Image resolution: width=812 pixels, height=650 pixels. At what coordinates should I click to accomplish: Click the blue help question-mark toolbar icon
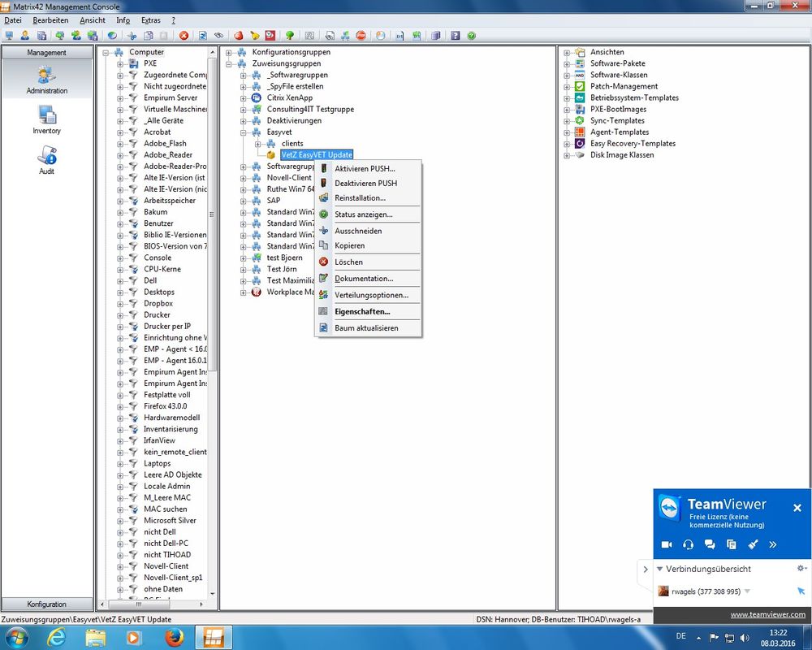click(x=455, y=36)
